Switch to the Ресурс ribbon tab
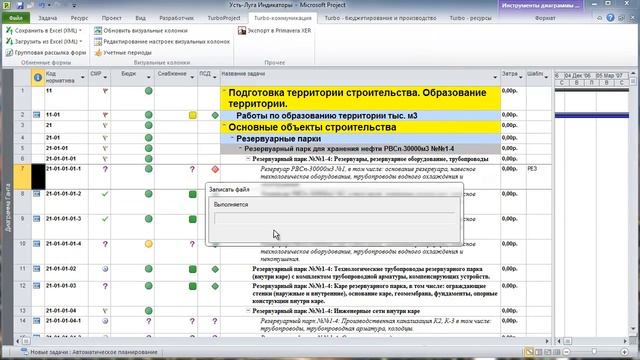640x360 pixels. click(79, 18)
